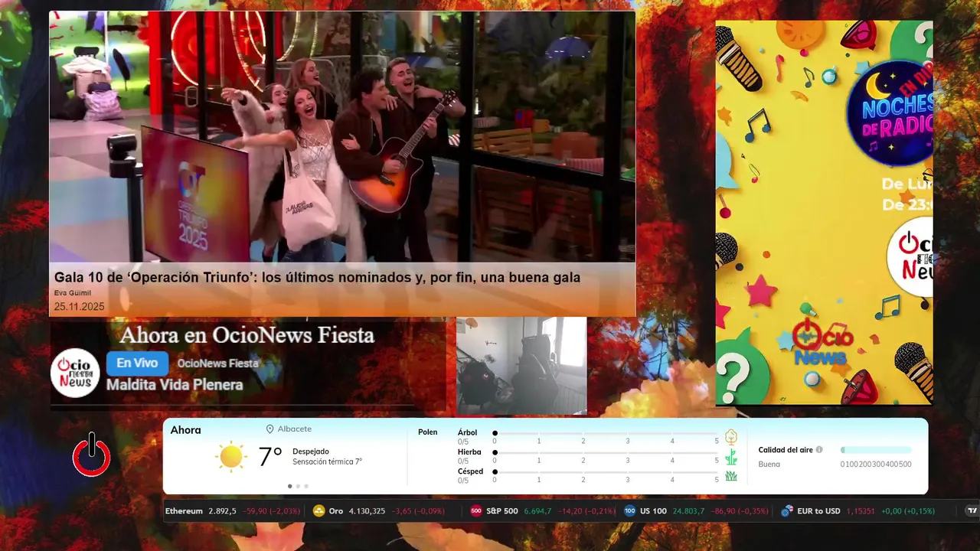The height and width of the screenshot is (551, 980).
Task: Click the small webcam studio thumbnail
Action: click(521, 366)
